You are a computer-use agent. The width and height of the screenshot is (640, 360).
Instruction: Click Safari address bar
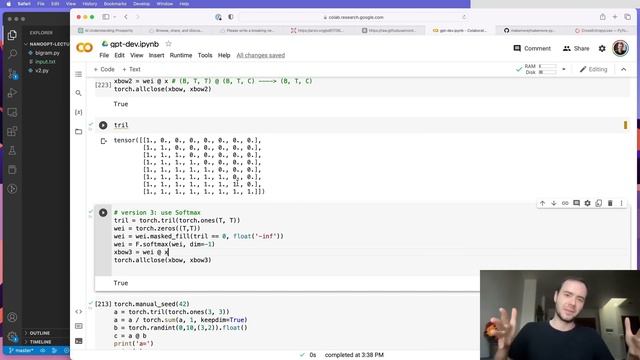[x=353, y=17]
